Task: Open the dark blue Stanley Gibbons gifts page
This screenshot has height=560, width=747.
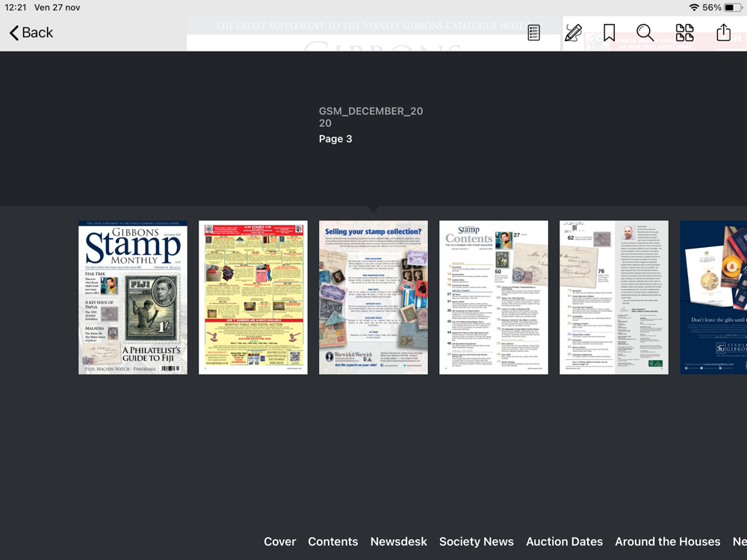Action: (713, 297)
